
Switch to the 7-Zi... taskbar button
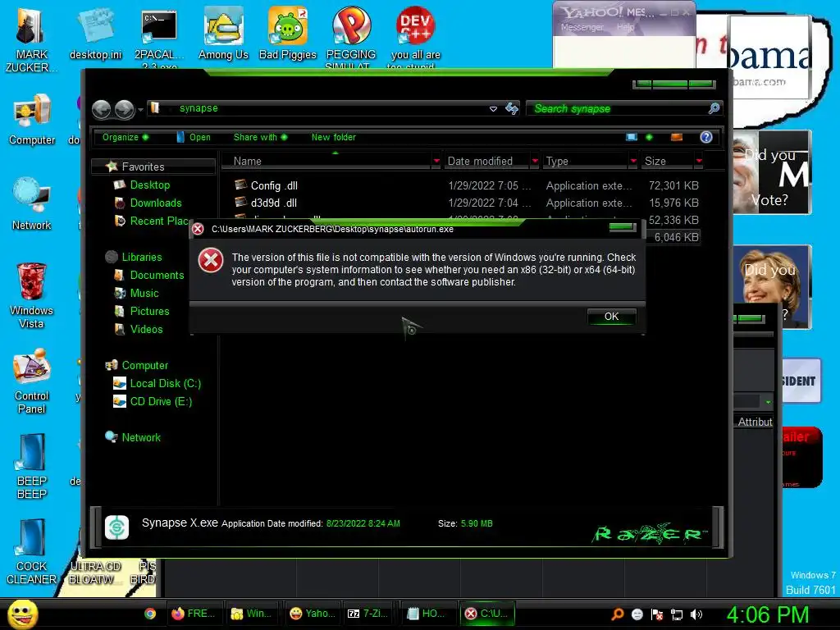[x=368, y=614]
